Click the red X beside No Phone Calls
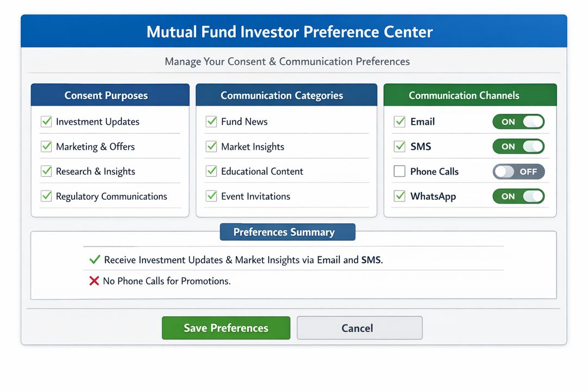The image size is (588, 392). [x=94, y=281]
